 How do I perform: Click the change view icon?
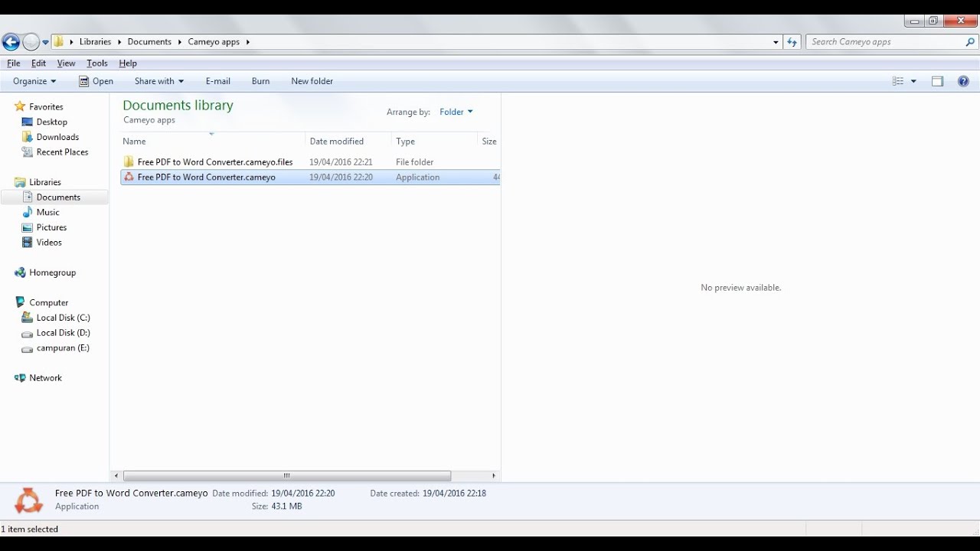click(898, 81)
